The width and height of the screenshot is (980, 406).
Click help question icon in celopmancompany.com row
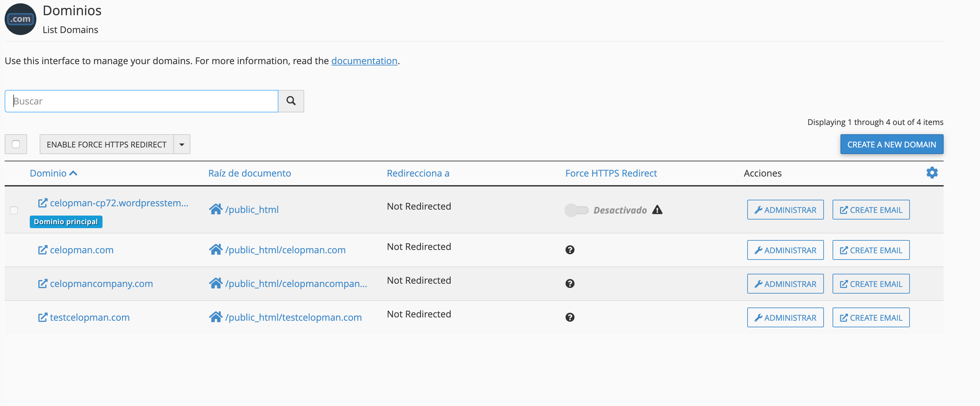570,283
